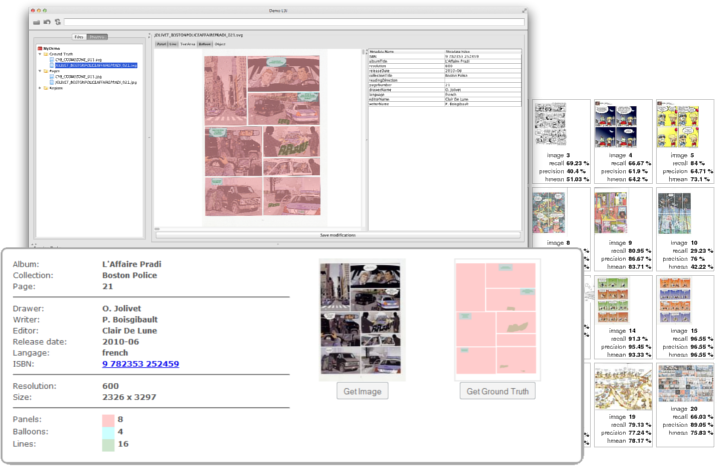Click the Pages folder icon

(x=46, y=71)
